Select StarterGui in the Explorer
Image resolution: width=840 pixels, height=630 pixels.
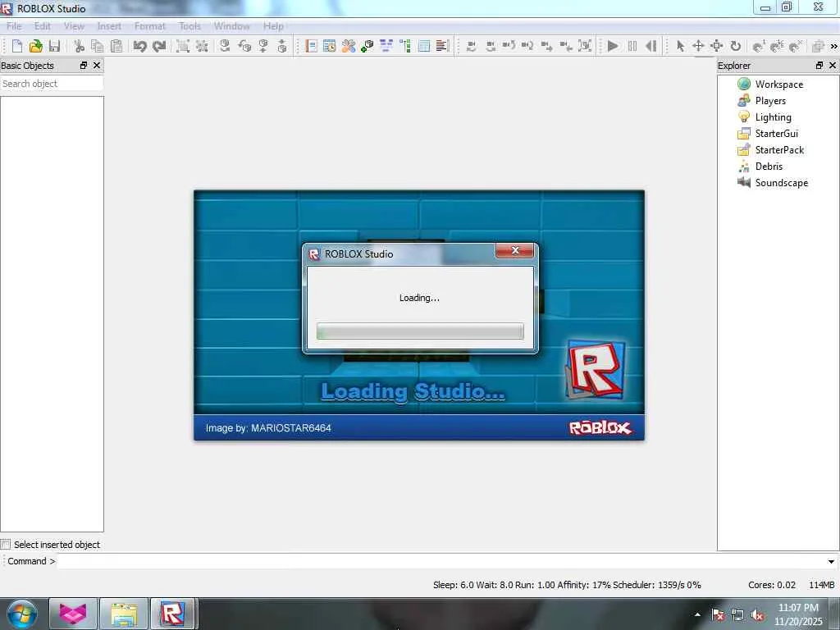click(x=776, y=134)
